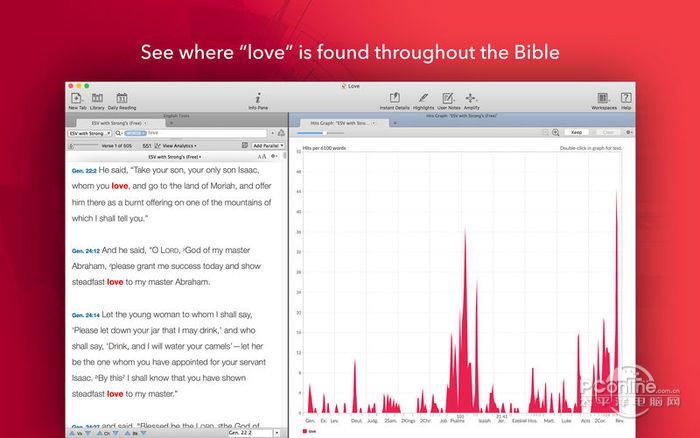Open the Add Parallel dropdown
The height and width of the screenshot is (438, 700).
(x=268, y=146)
